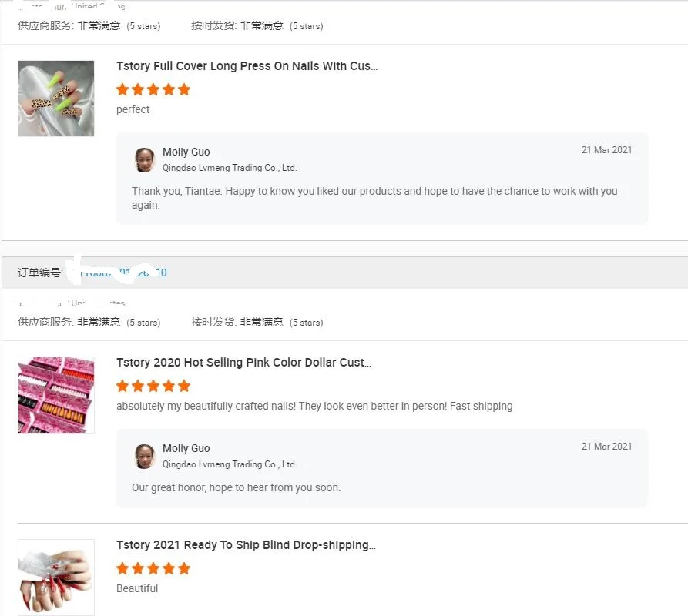
Task: Click the star rating above the 'Beautiful' review
Action: pyautogui.click(x=153, y=568)
